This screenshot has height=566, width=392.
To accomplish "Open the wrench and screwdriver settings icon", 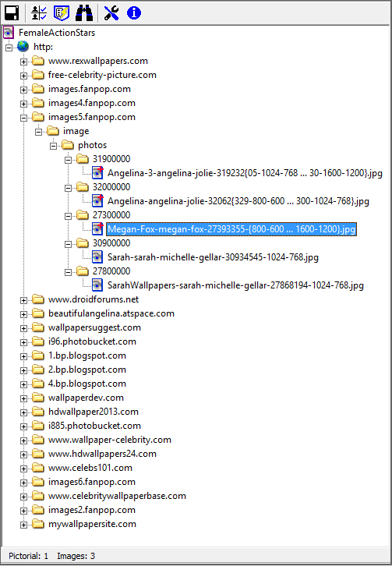I will coord(111,13).
